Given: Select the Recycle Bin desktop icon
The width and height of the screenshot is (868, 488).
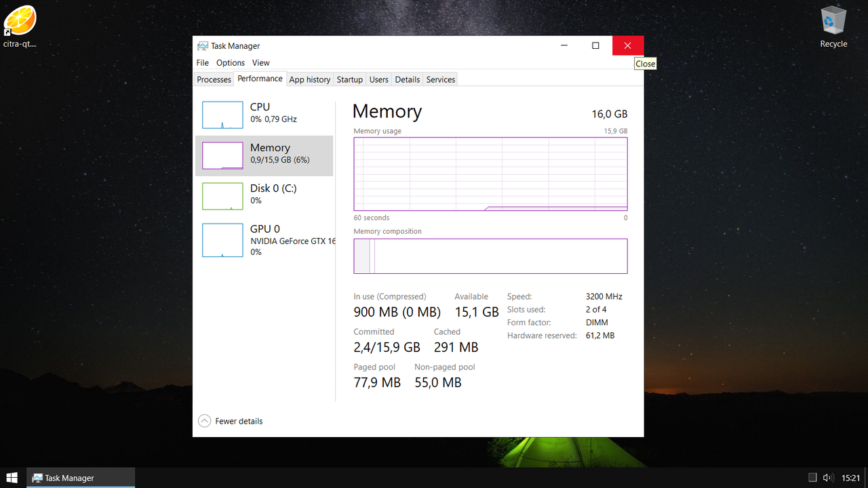Looking at the screenshot, I should pyautogui.click(x=833, y=26).
